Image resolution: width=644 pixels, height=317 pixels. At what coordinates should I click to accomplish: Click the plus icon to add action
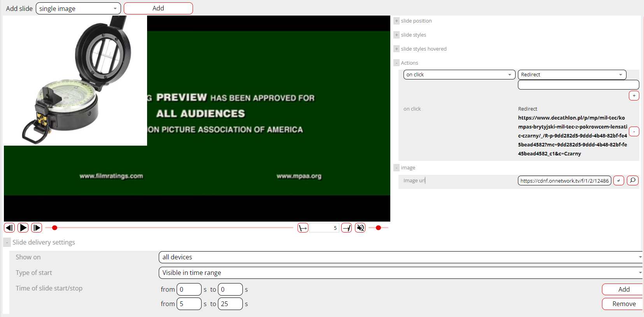(x=634, y=96)
